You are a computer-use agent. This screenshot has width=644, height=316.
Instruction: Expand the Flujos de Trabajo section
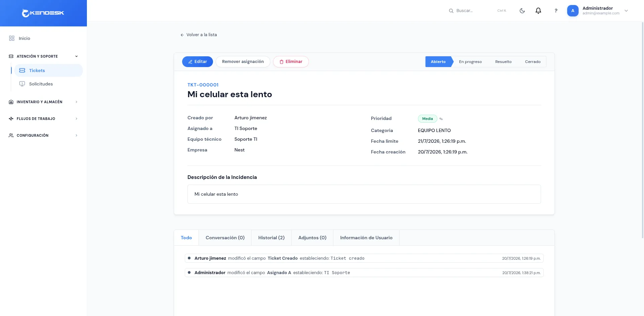(x=76, y=119)
